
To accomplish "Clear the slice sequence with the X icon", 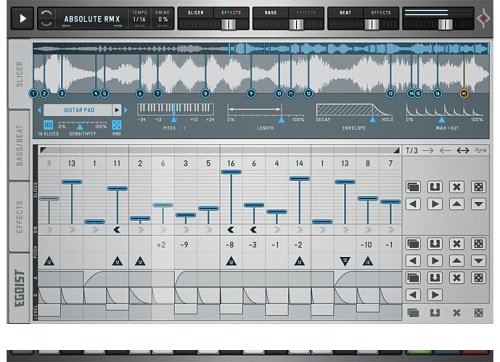I will [457, 187].
